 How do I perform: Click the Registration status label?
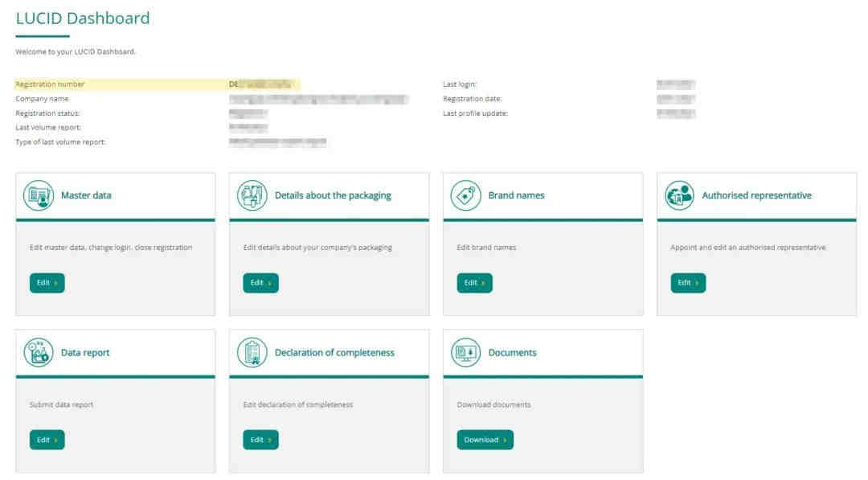(x=47, y=113)
